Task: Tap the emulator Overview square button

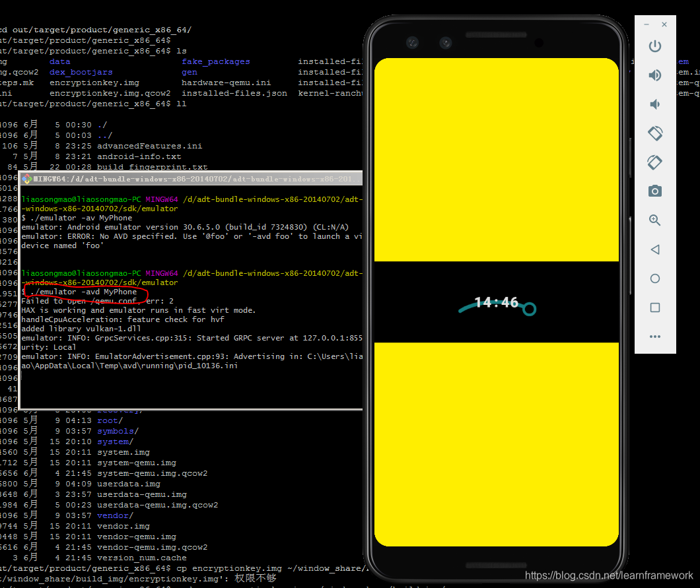Action: (x=655, y=308)
